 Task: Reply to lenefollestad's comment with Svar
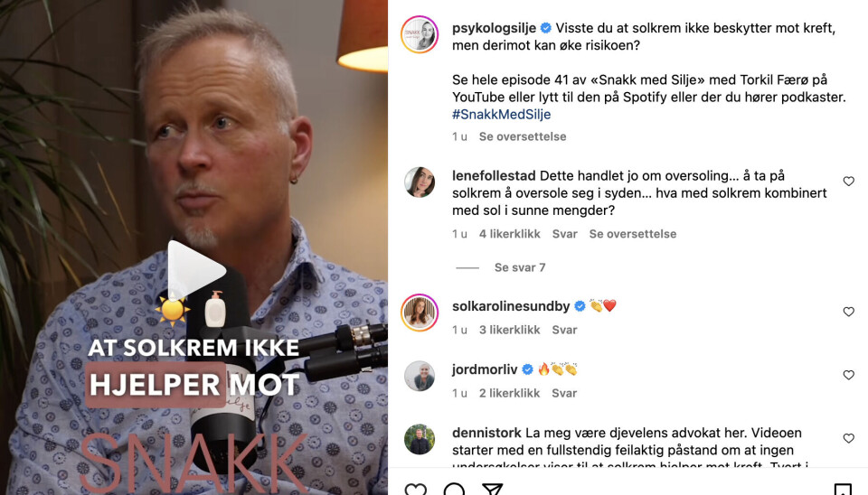pos(564,234)
